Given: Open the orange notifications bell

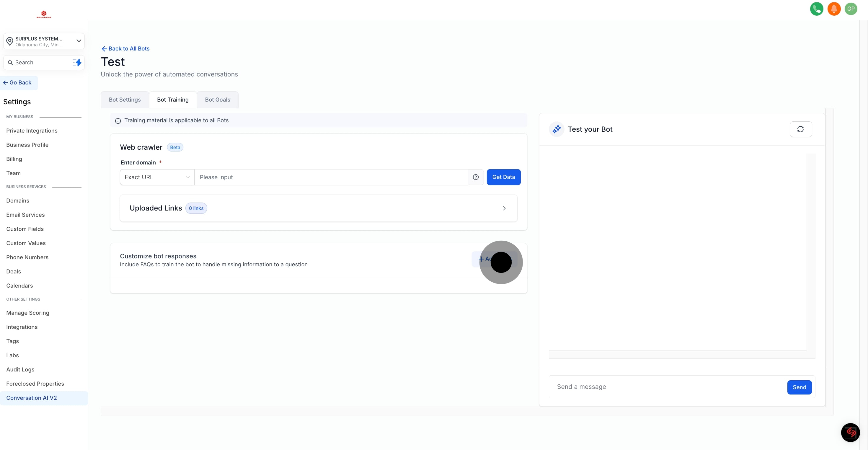Looking at the screenshot, I should [x=834, y=9].
